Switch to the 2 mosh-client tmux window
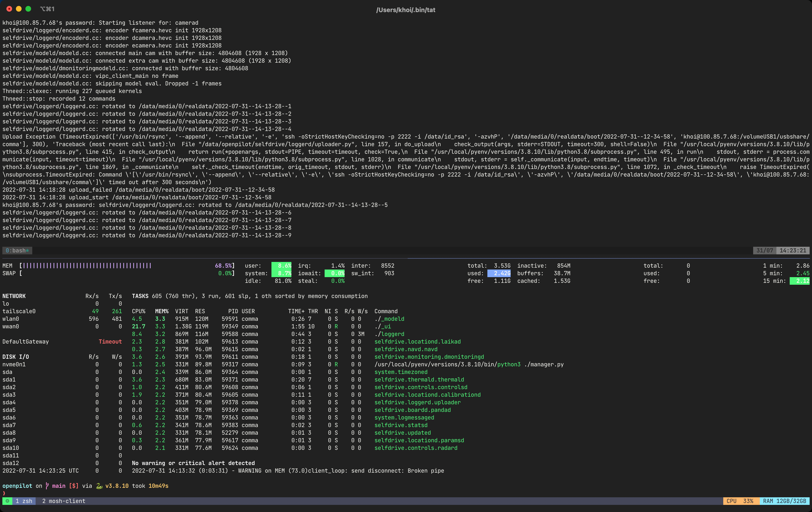This screenshot has height=512, width=812. (64, 501)
